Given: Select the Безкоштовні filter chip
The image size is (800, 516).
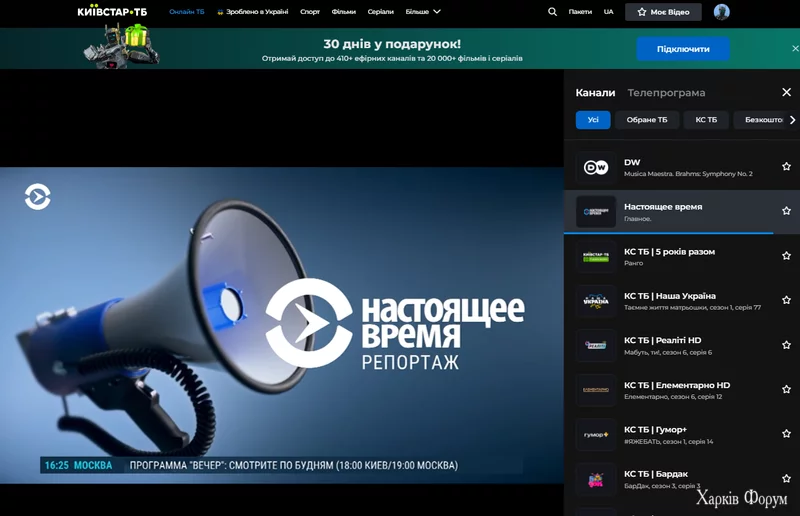Looking at the screenshot, I should coord(763,120).
